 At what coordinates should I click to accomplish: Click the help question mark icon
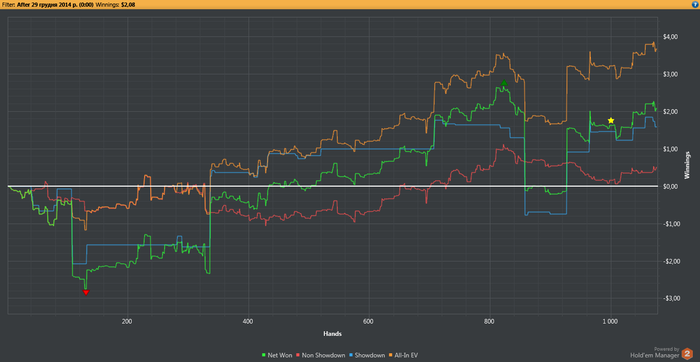click(695, 4)
